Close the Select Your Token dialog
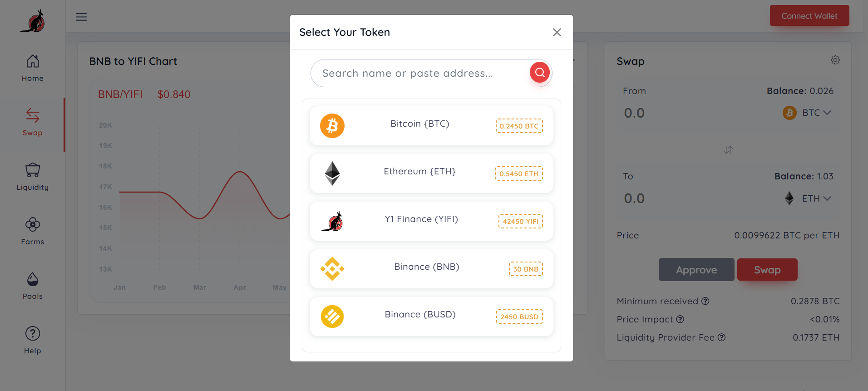 pyautogui.click(x=557, y=32)
